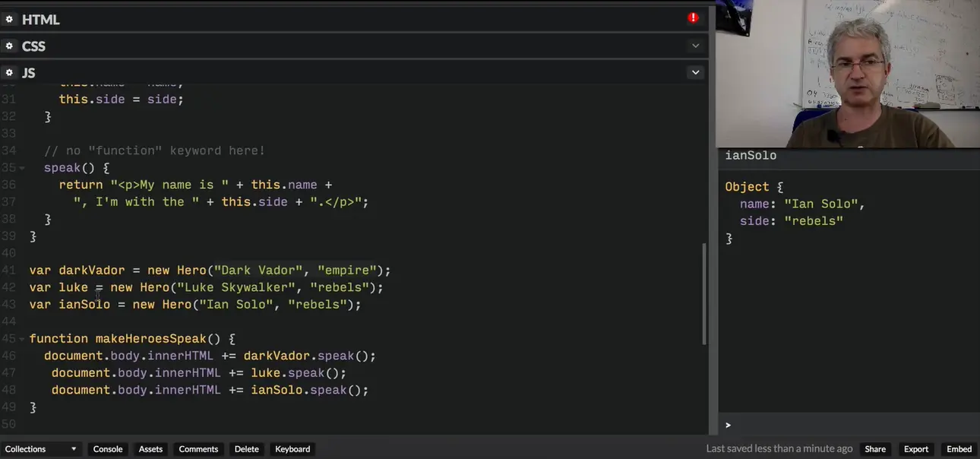This screenshot has width=980, height=459.
Task: Open the HTML panel settings gear
Action: [9, 19]
